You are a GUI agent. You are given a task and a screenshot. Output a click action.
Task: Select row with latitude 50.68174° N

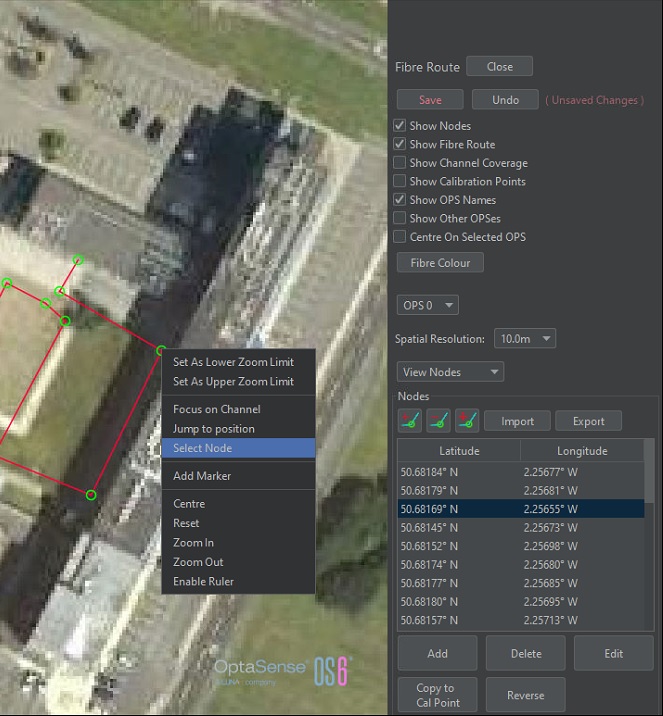click(x=521, y=565)
